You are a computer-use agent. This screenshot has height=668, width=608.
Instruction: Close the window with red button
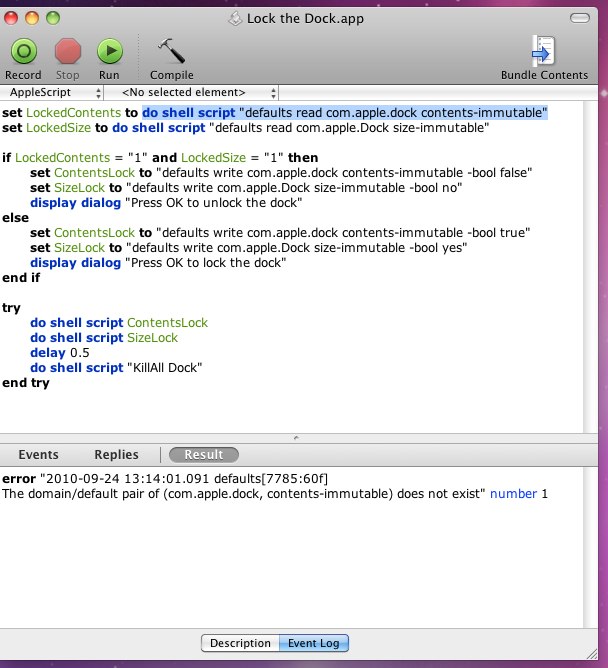click(x=11, y=18)
